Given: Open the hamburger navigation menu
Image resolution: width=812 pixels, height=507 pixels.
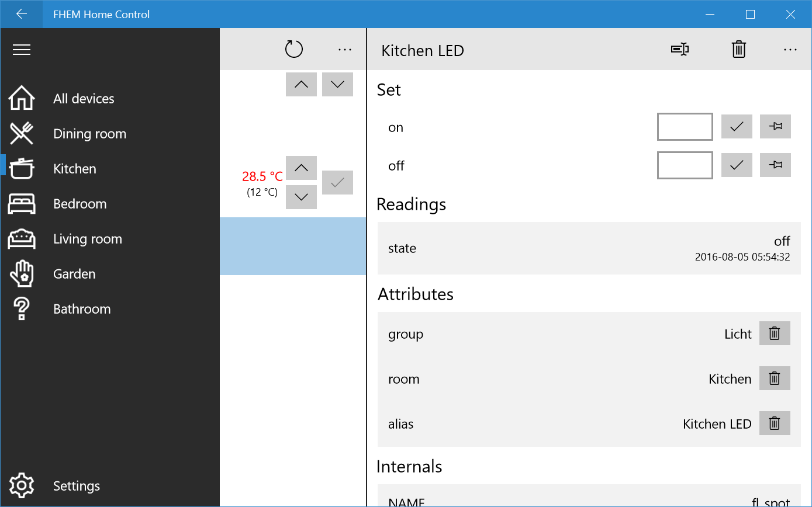Looking at the screenshot, I should pos(22,50).
